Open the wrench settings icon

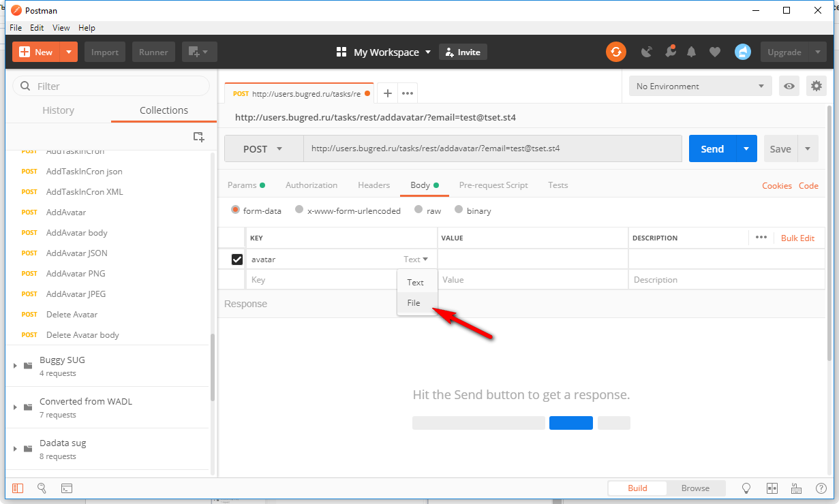(x=671, y=52)
